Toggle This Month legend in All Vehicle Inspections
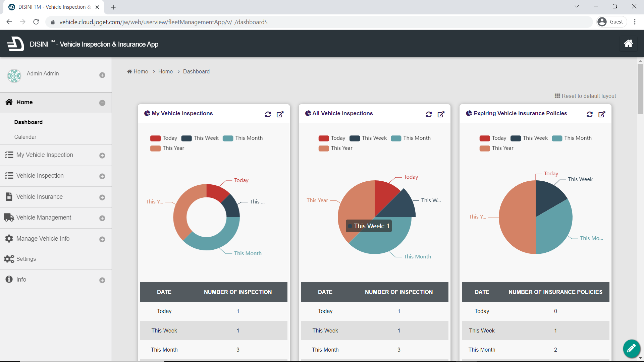Viewport: 644px width, 362px height. tap(411, 138)
